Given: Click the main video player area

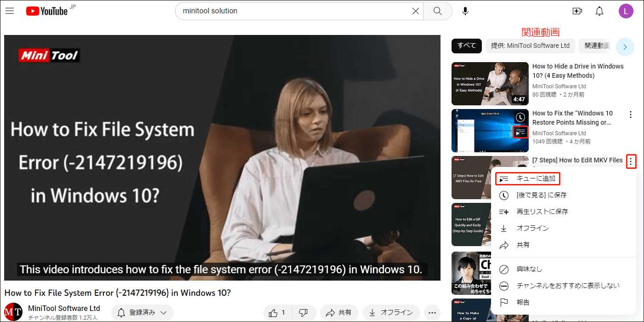Looking at the screenshot, I should pos(222,158).
